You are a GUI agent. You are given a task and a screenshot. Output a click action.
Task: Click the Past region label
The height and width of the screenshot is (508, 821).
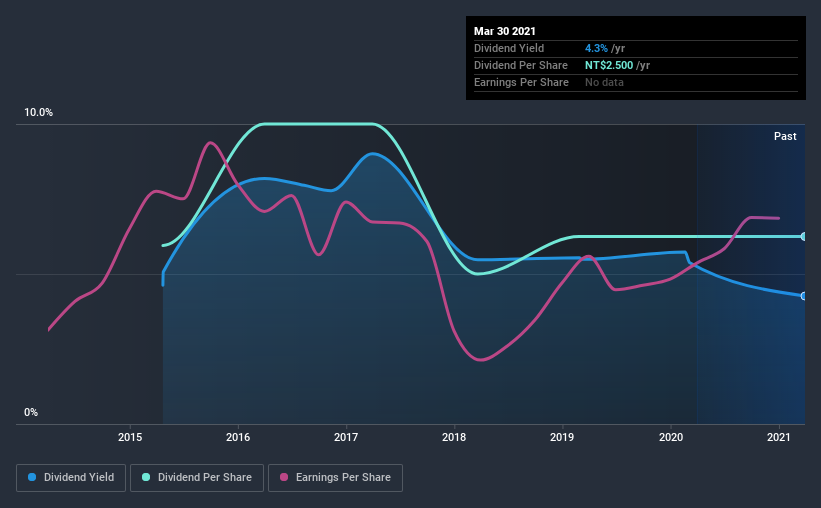coord(785,136)
